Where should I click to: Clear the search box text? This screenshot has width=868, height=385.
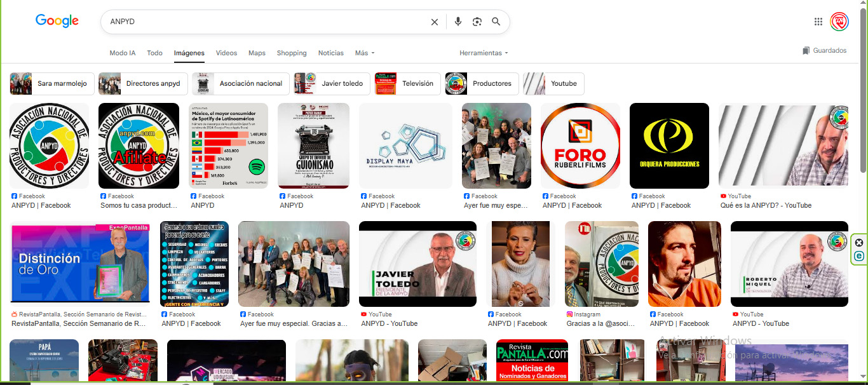pos(435,22)
